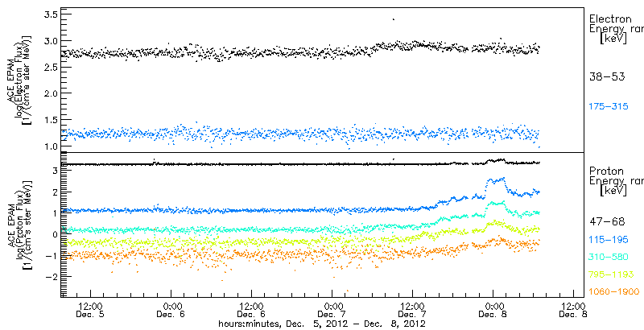Image resolution: width=644 pixels, height=330 pixels.
Task: Click the 47-68 proton energy legend label
Action: [607, 222]
